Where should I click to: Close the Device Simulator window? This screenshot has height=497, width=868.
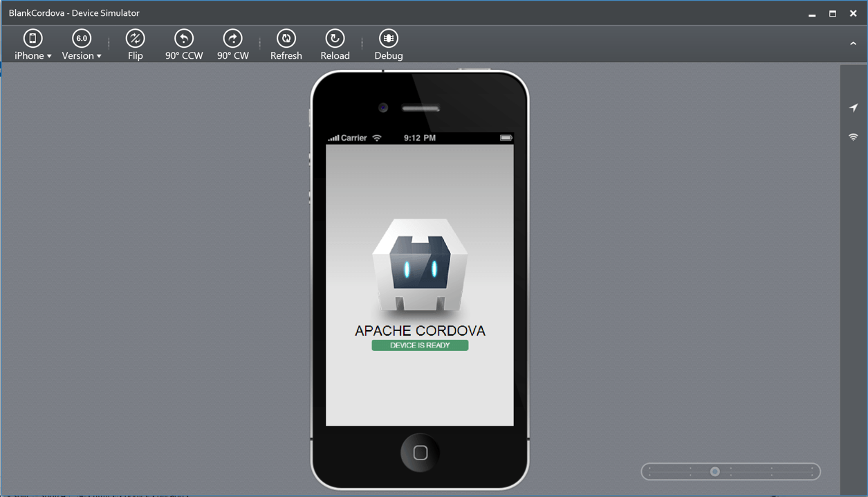click(853, 13)
